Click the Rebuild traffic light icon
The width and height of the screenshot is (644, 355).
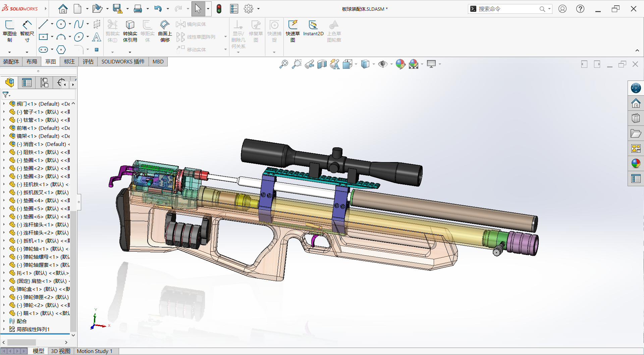(219, 9)
